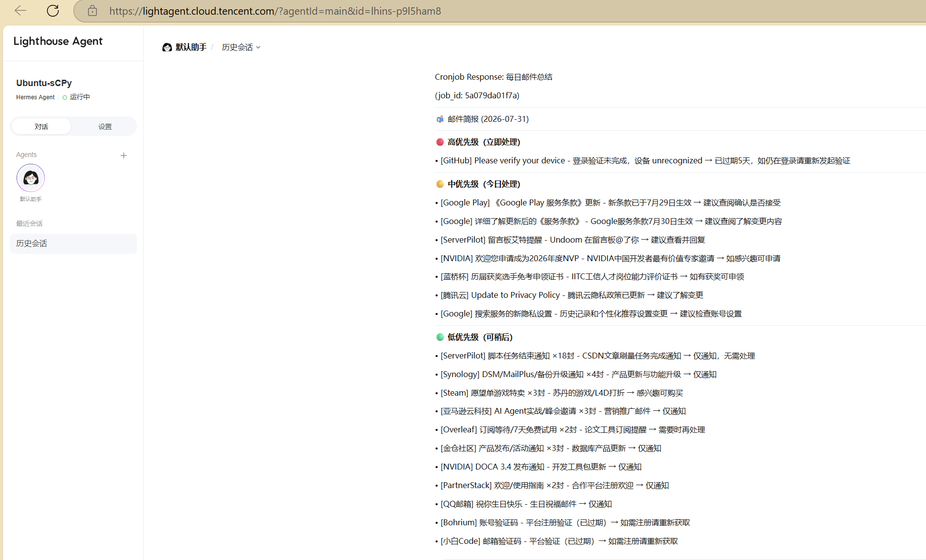The image size is (926, 560).
Task: Click the Synology DSM/MailPlus upgrade item
Action: click(x=576, y=374)
